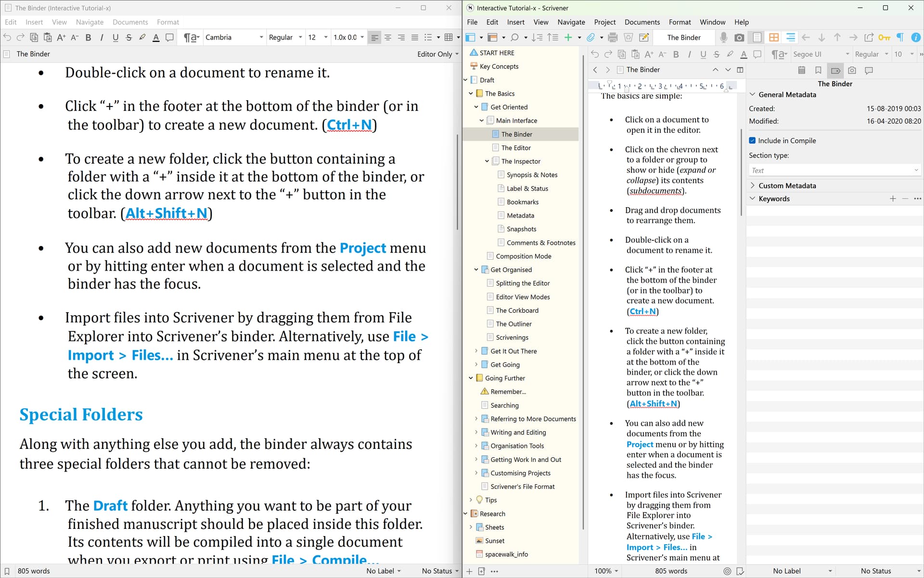Image resolution: width=924 pixels, height=578 pixels.
Task: Open the inspector Bookmarks tab icon
Action: [x=818, y=70]
